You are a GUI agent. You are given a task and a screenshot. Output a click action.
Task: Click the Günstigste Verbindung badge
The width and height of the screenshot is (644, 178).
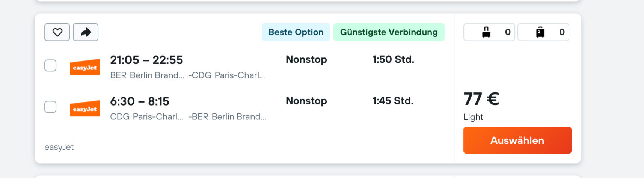(389, 32)
